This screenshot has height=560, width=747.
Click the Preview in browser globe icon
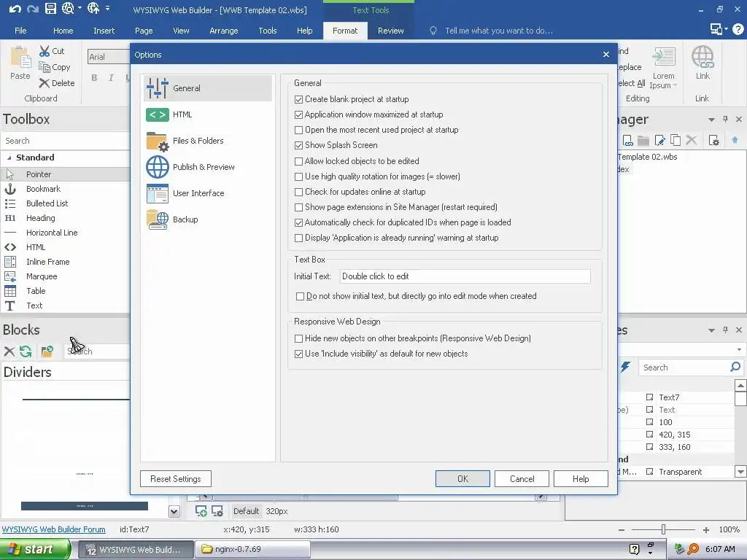tap(68, 9)
